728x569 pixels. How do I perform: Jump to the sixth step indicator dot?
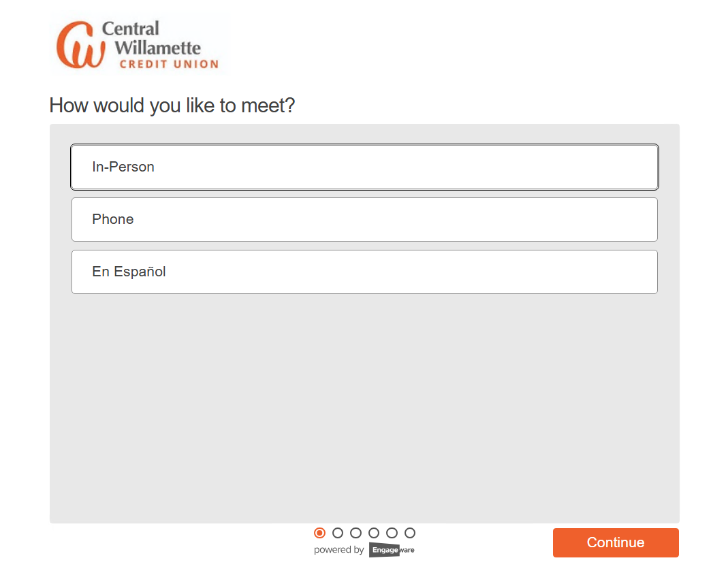409,533
